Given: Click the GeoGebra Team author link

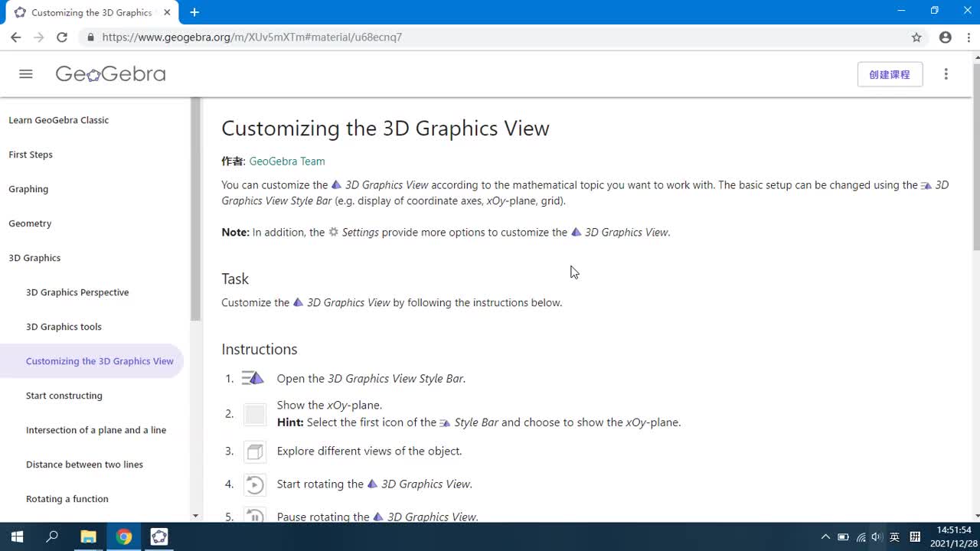Looking at the screenshot, I should pos(287,161).
